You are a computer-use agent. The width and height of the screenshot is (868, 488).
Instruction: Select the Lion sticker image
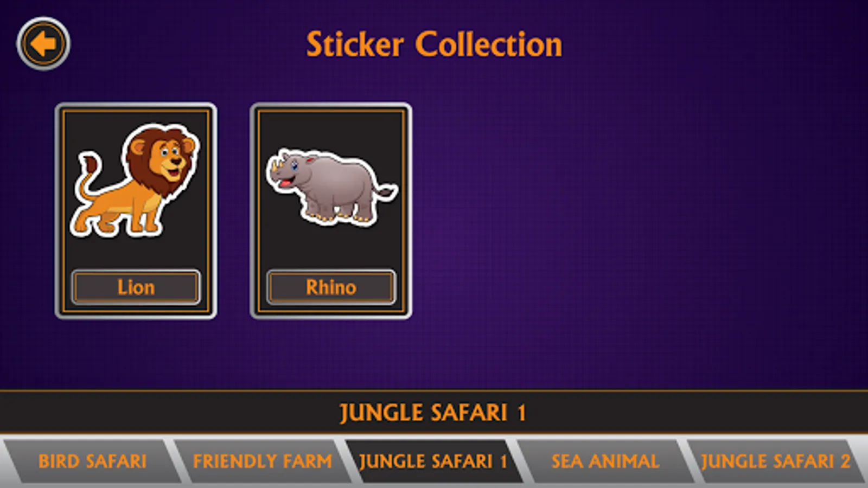[x=135, y=181]
